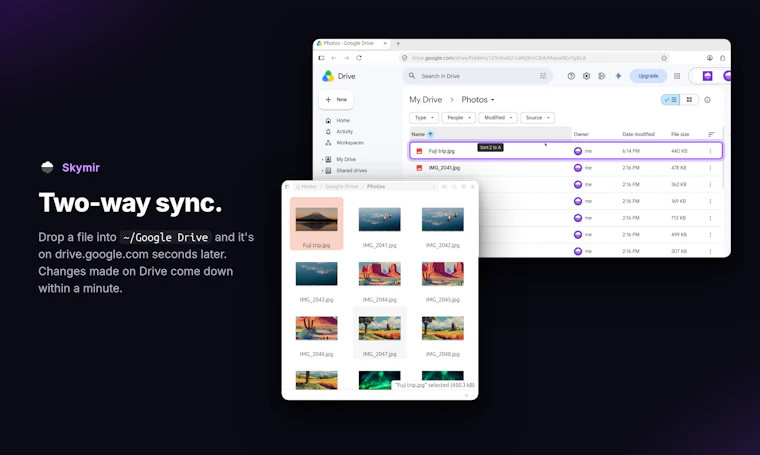The height and width of the screenshot is (455, 760).
Task: Open the Type filter dropdown
Action: (424, 118)
